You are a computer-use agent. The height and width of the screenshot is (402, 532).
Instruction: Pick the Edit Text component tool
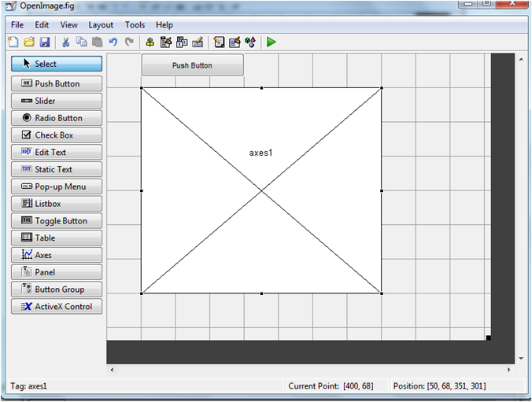coord(57,152)
